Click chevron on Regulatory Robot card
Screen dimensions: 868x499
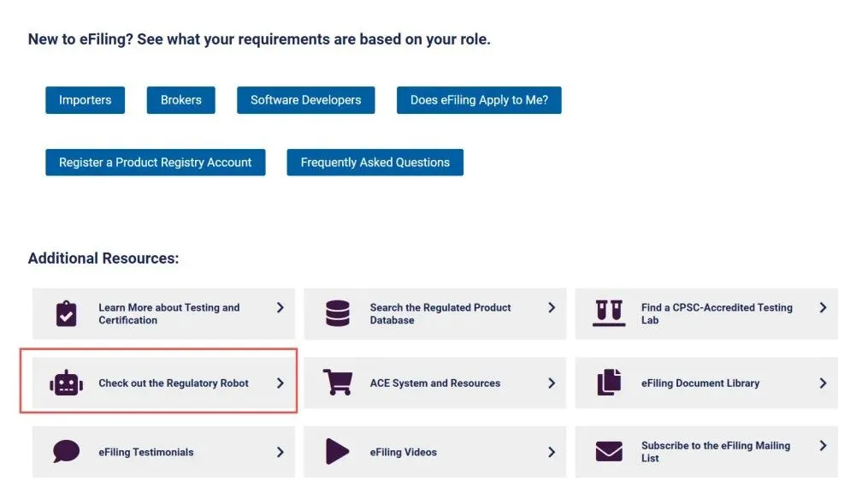pos(280,383)
